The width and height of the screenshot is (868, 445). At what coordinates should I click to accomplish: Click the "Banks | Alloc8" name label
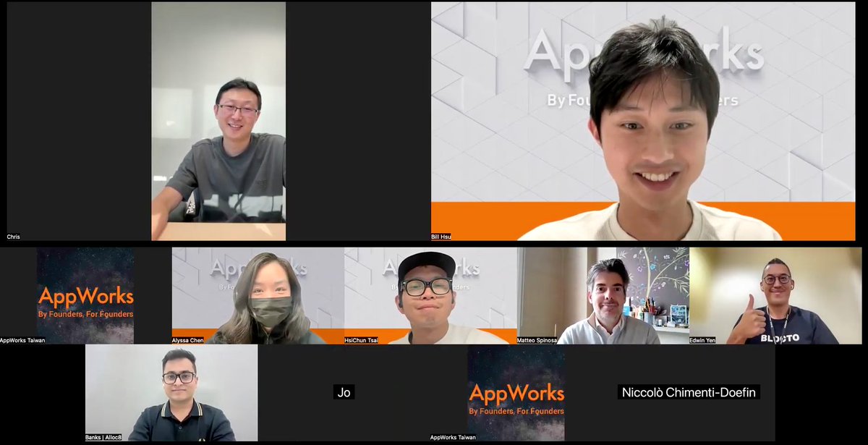click(103, 437)
